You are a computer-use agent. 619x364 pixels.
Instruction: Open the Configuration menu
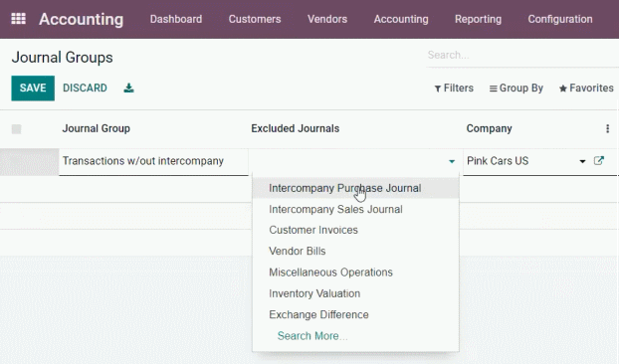560,19
